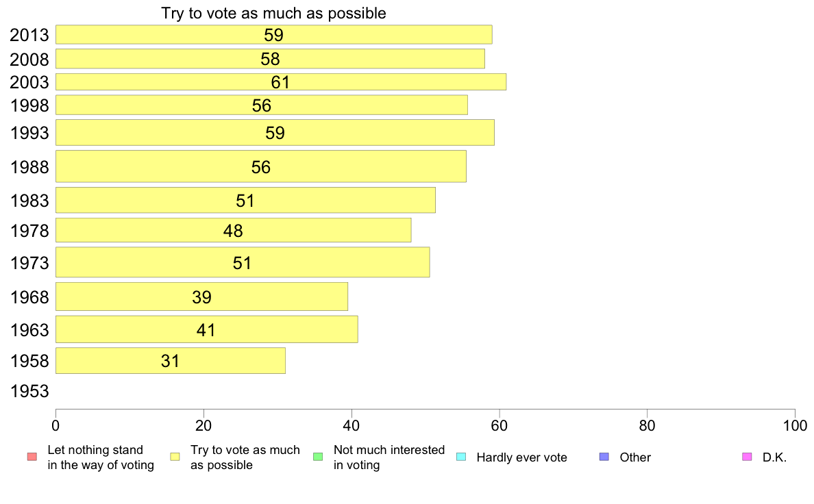814x504 pixels.
Task: Select the 2013 bar showing 59
Action: [x=273, y=34]
